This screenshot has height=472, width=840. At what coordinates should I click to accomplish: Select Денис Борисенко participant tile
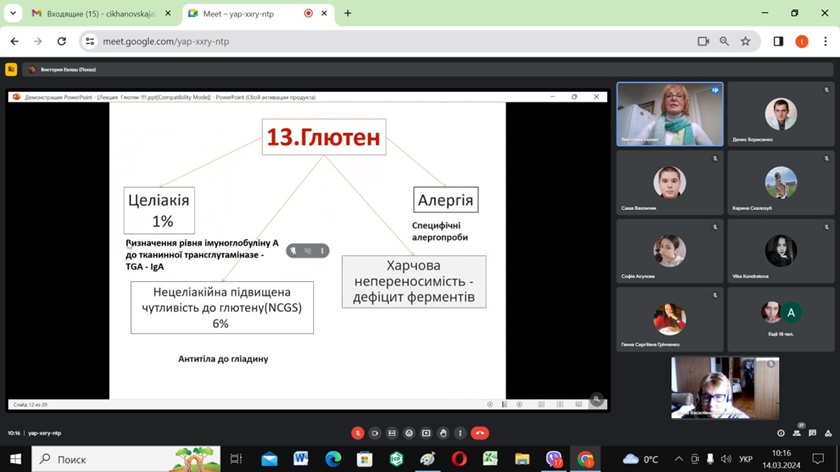[x=781, y=114]
